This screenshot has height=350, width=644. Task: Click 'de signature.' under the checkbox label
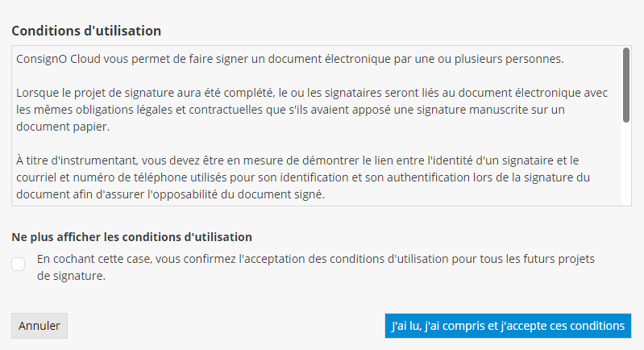tap(72, 276)
